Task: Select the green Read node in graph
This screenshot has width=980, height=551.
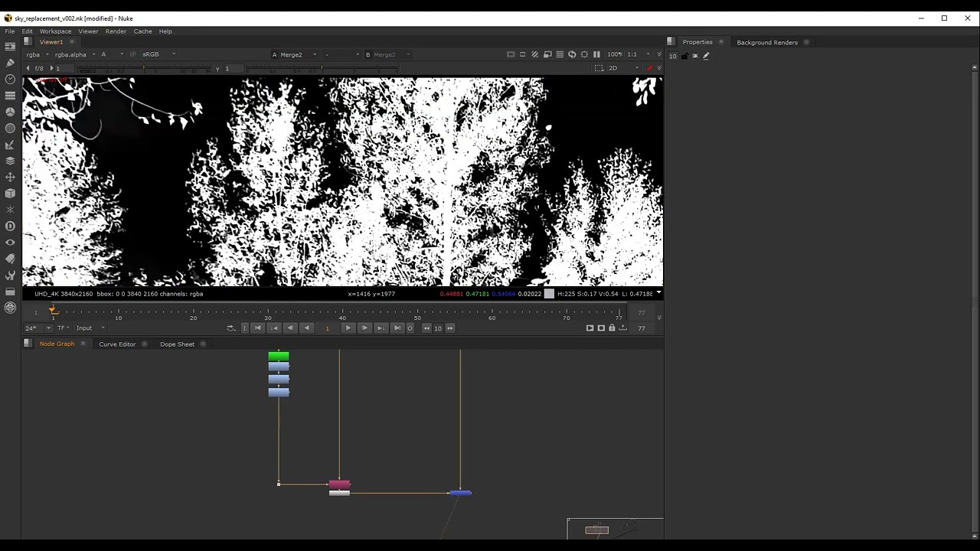Action: pyautogui.click(x=279, y=356)
